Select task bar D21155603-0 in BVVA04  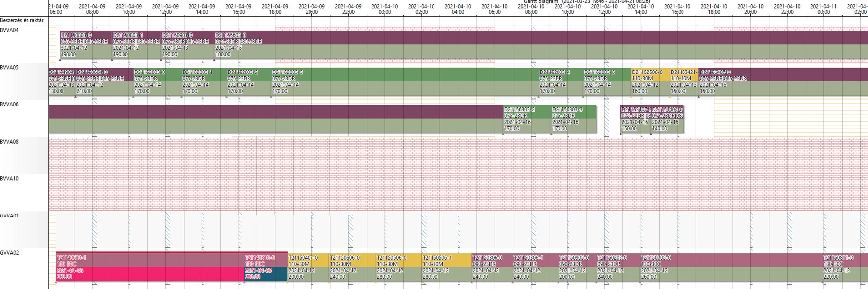tap(541, 45)
